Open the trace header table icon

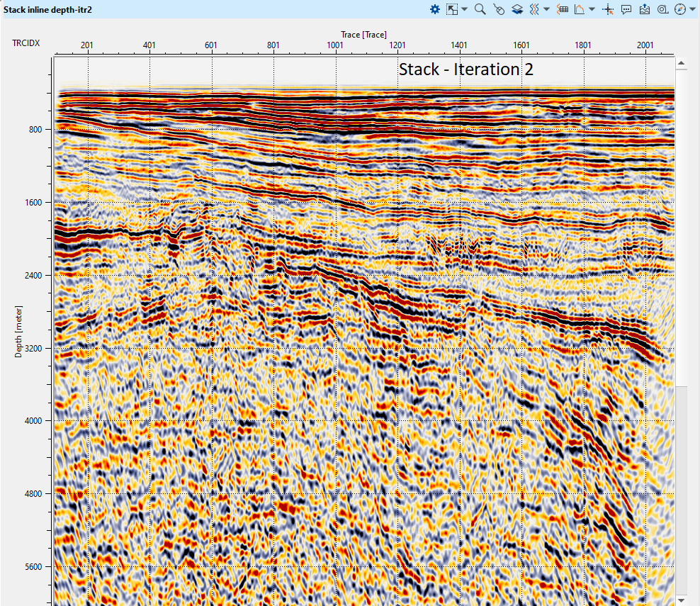pyautogui.click(x=563, y=9)
